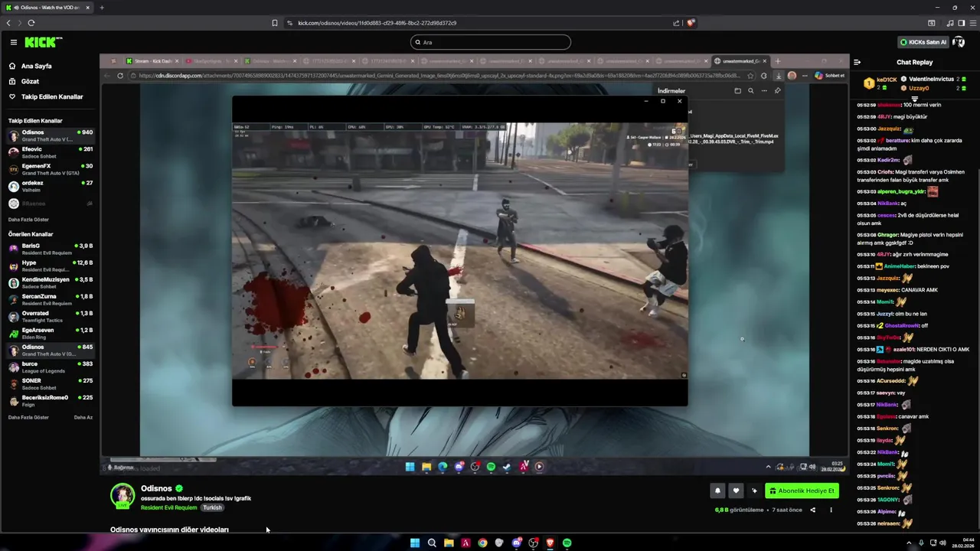Open the EgeArseven recommended channel
The height and width of the screenshot is (551, 980).
click(x=51, y=333)
